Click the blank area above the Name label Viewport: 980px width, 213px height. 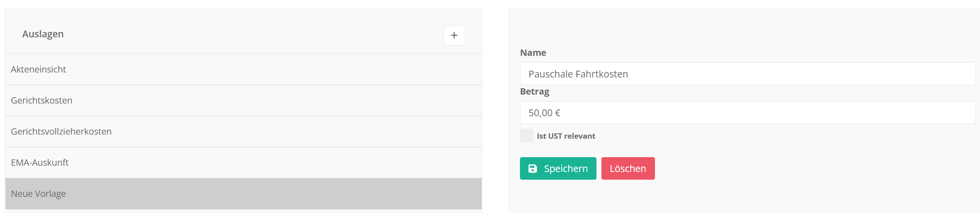click(x=743, y=29)
